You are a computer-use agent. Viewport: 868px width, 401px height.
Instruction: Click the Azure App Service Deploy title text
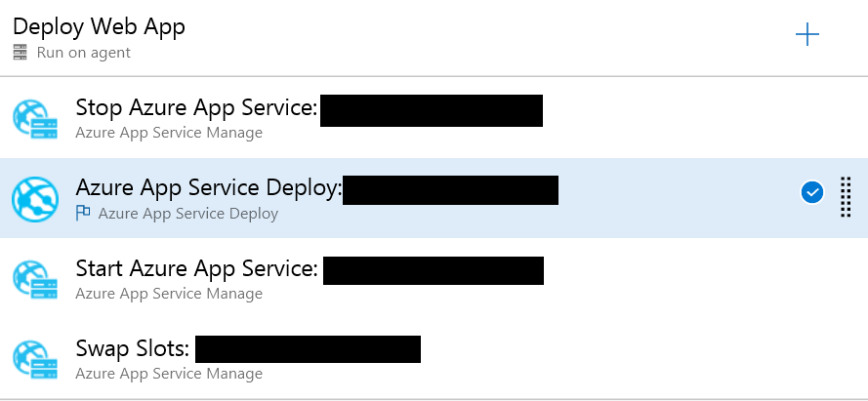(209, 188)
